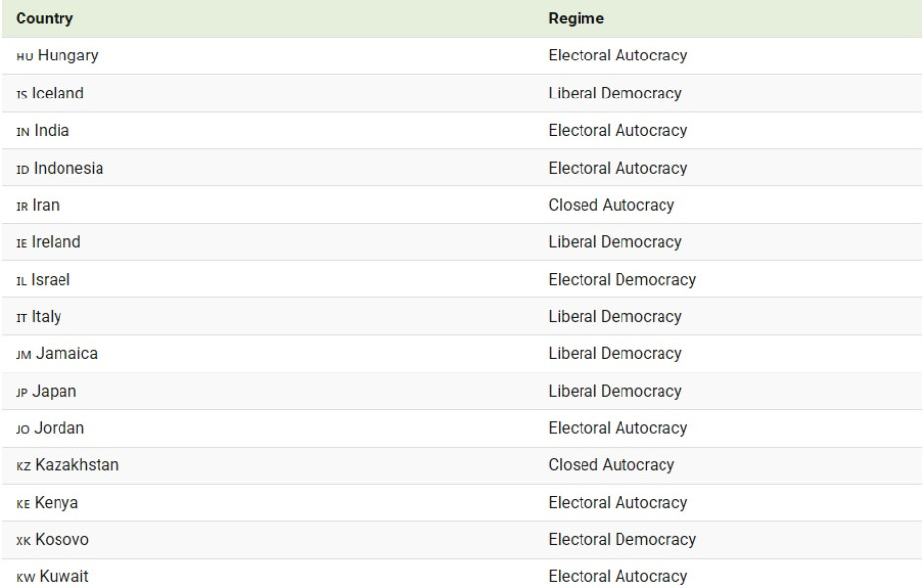Click the JM code next to Jamaica
The image size is (923, 588).
point(24,354)
